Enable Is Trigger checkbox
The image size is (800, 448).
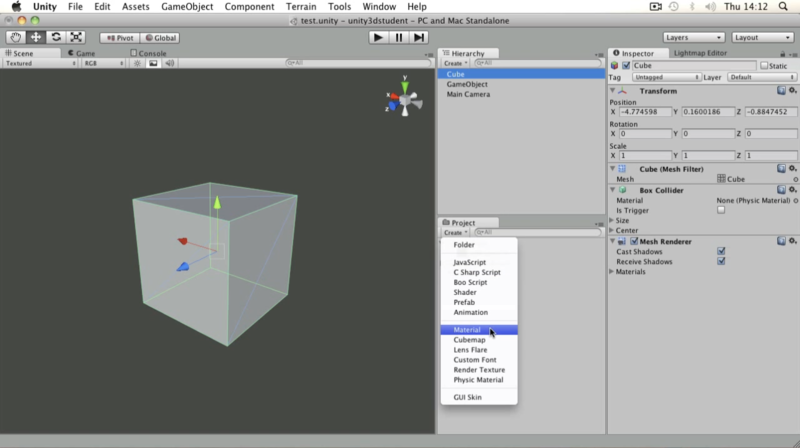click(x=721, y=210)
